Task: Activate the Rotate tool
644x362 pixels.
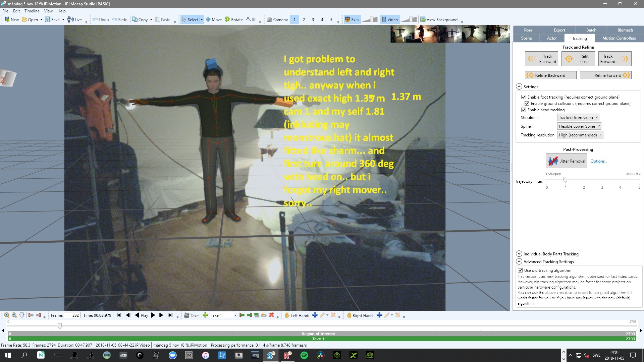Action: 234,19
